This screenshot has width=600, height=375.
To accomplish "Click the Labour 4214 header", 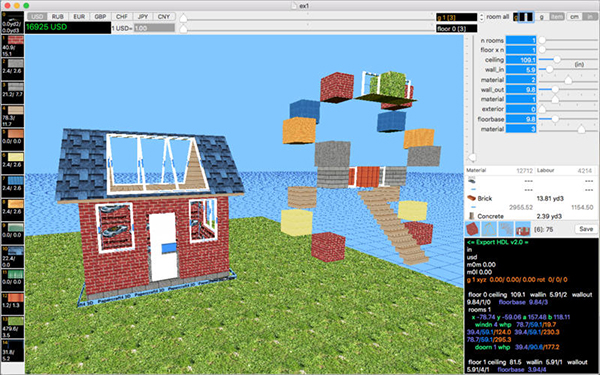I will tap(565, 170).
